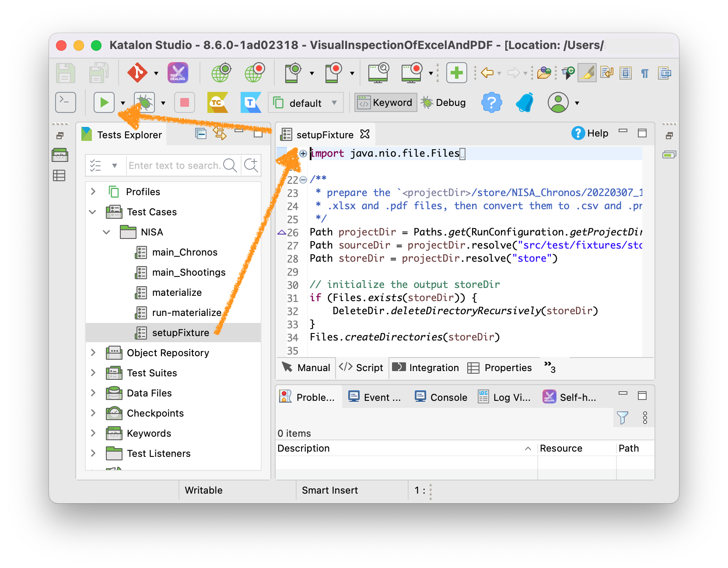Expand folded import block in editor
The image size is (728, 568).
(303, 153)
